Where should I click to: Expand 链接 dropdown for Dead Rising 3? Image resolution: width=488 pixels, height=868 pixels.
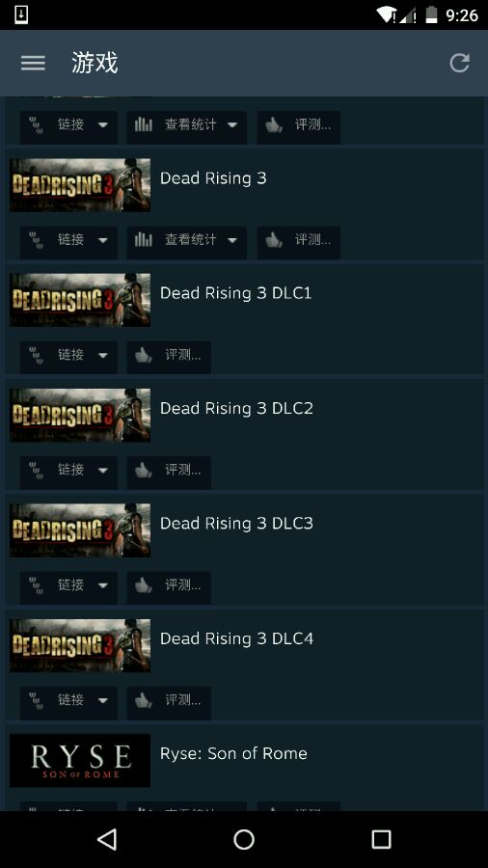[x=103, y=240]
